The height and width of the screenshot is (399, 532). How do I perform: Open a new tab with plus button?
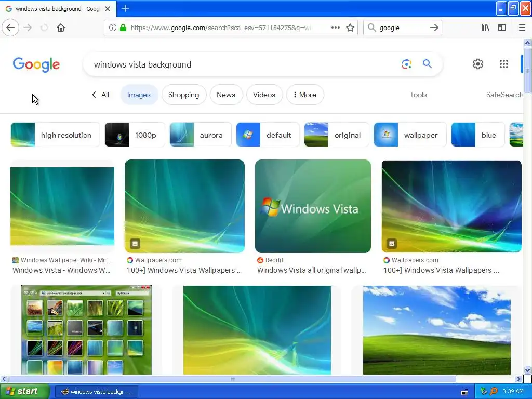(125, 8)
